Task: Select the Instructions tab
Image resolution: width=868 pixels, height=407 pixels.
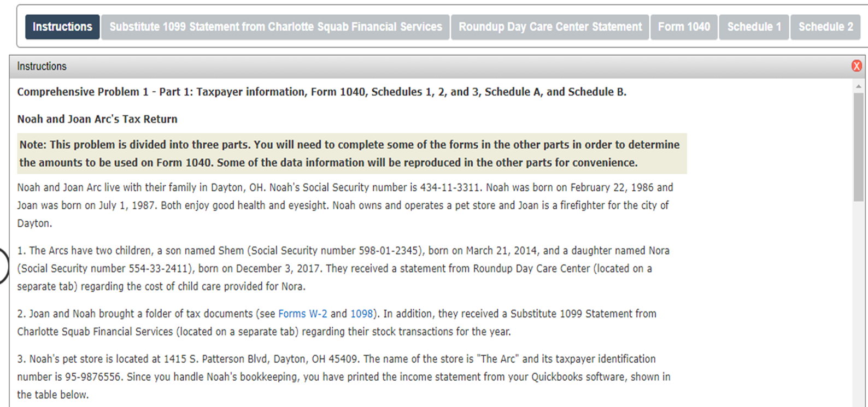Action: click(x=62, y=26)
